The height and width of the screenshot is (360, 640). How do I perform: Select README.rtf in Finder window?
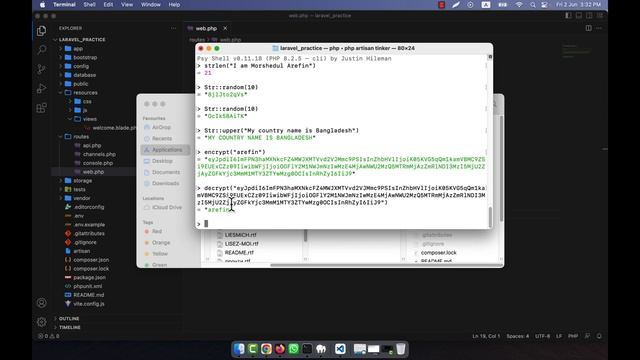pyautogui.click(x=239, y=252)
